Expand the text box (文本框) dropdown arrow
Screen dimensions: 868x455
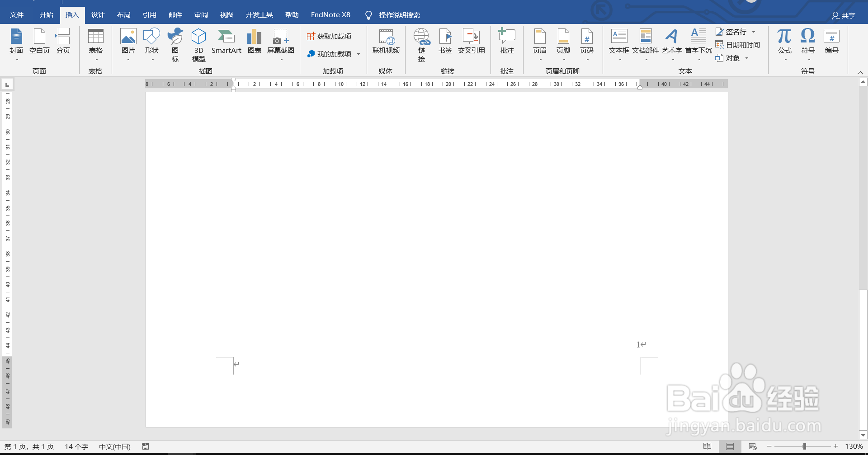pyautogui.click(x=620, y=60)
